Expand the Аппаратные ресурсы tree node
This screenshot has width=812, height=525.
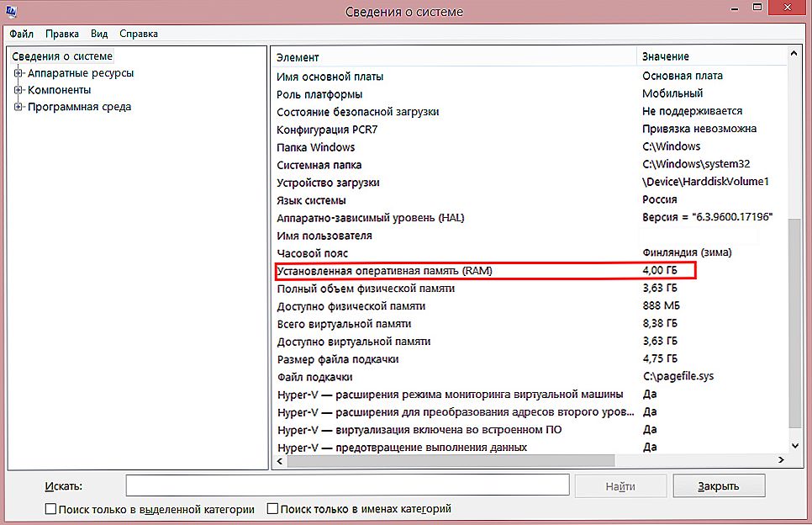pos(18,73)
